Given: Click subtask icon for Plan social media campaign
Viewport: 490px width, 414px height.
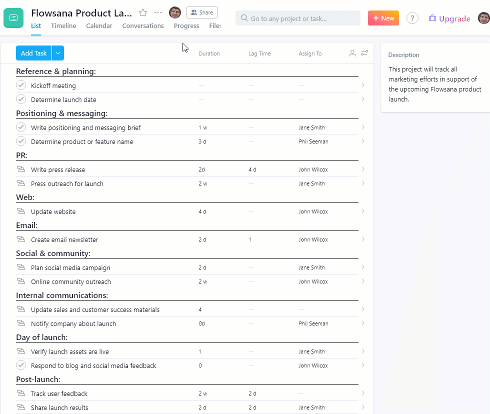Looking at the screenshot, I should point(21,267).
